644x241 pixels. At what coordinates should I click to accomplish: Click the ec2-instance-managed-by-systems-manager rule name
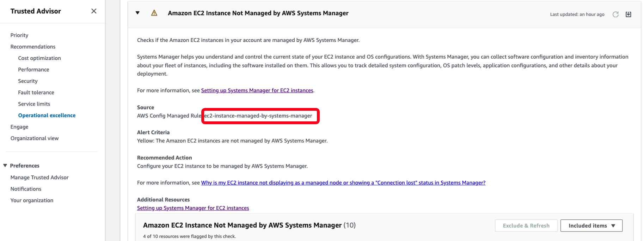pyautogui.click(x=258, y=116)
